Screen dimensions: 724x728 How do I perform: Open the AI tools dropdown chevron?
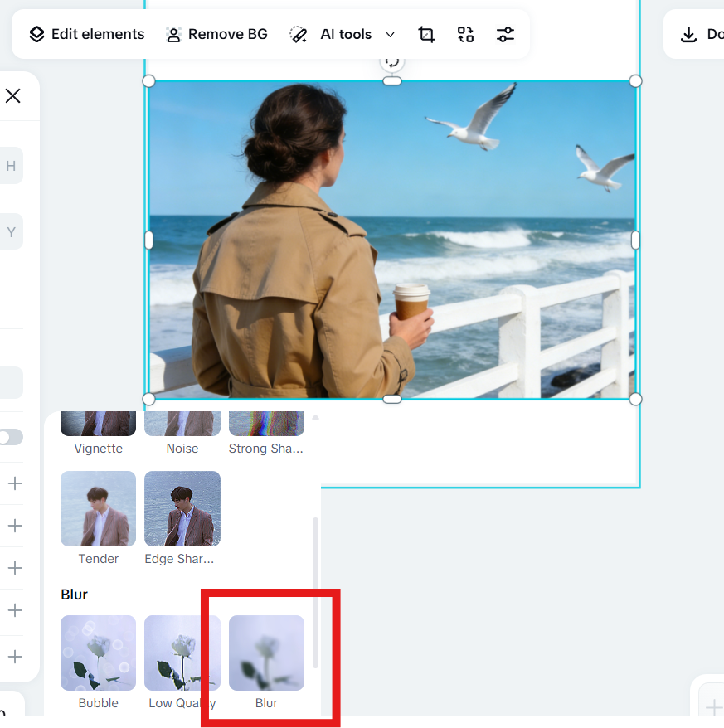[x=390, y=34]
